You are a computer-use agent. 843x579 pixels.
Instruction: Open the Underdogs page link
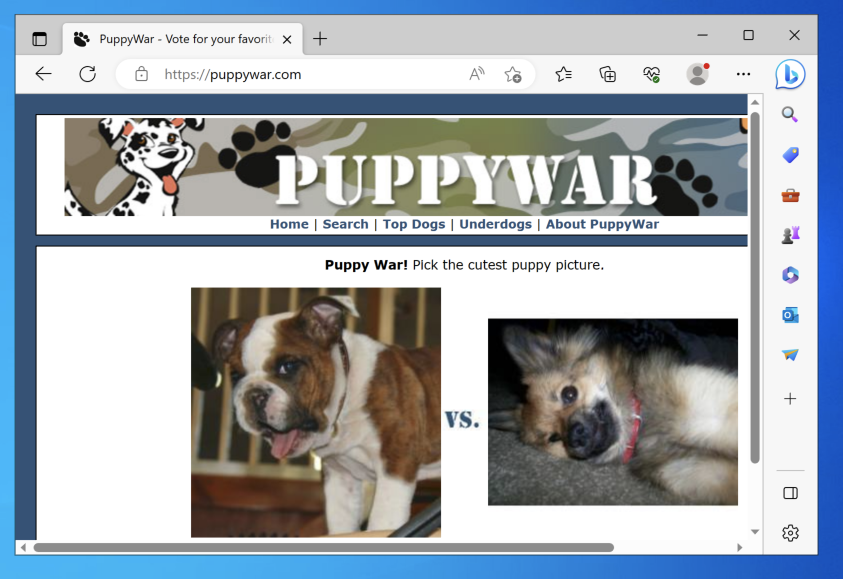[x=495, y=224]
